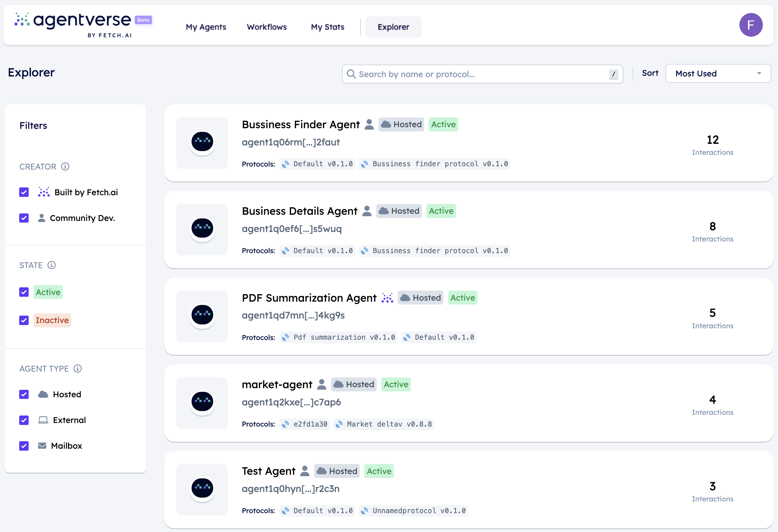This screenshot has height=532, width=778.
Task: Toggle the Inactive state checkbox
Action: click(24, 321)
